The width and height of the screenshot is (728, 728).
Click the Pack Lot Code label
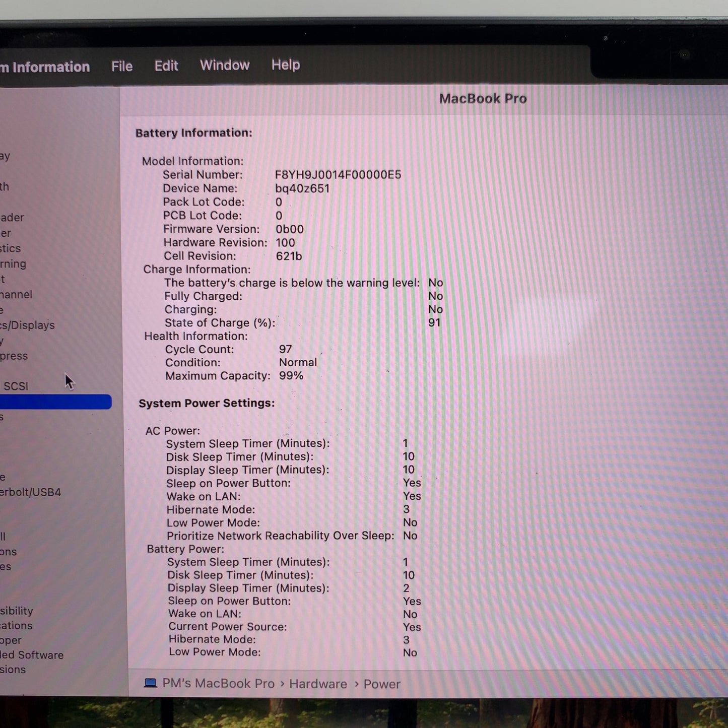coord(204,202)
